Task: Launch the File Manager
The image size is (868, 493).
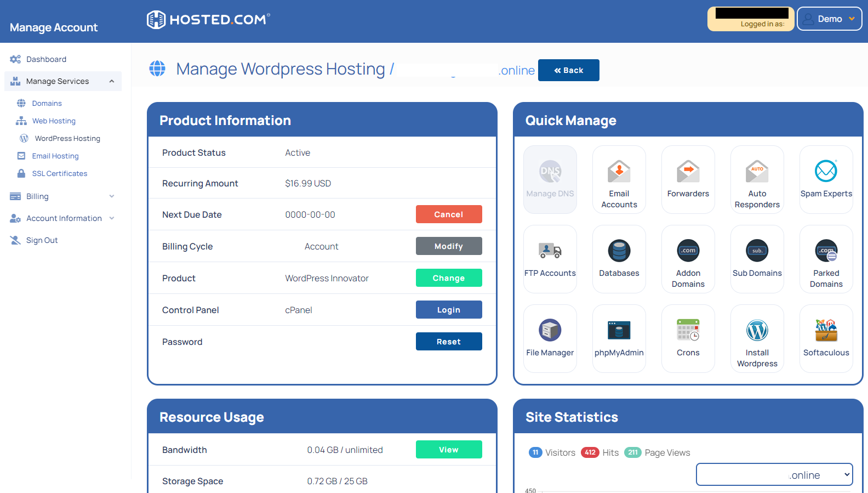Action: coord(550,338)
